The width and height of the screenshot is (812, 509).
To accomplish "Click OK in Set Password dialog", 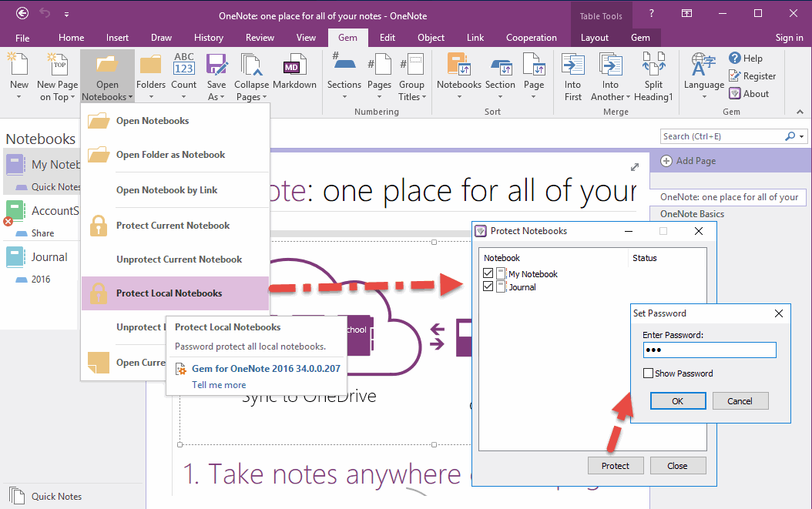I will click(678, 400).
